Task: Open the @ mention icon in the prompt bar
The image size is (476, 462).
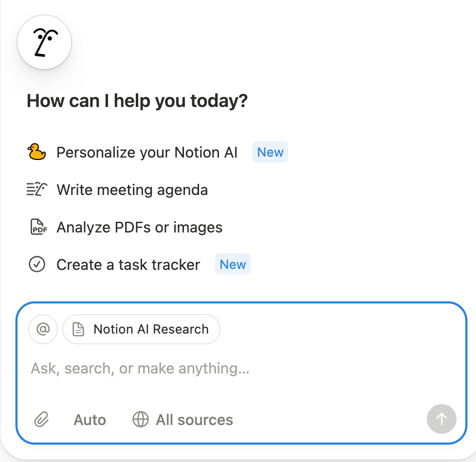Action: [x=43, y=329]
